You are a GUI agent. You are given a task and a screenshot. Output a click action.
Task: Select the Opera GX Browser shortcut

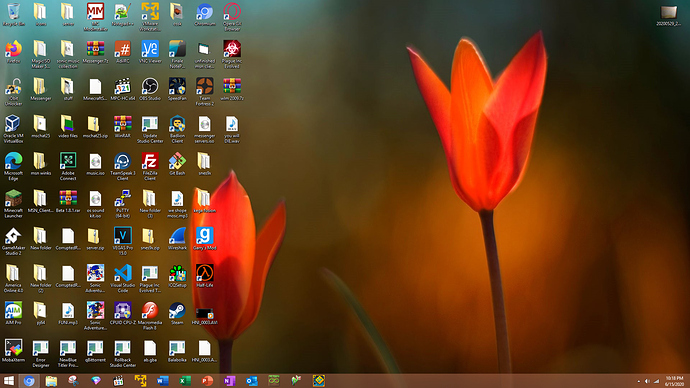[232, 17]
